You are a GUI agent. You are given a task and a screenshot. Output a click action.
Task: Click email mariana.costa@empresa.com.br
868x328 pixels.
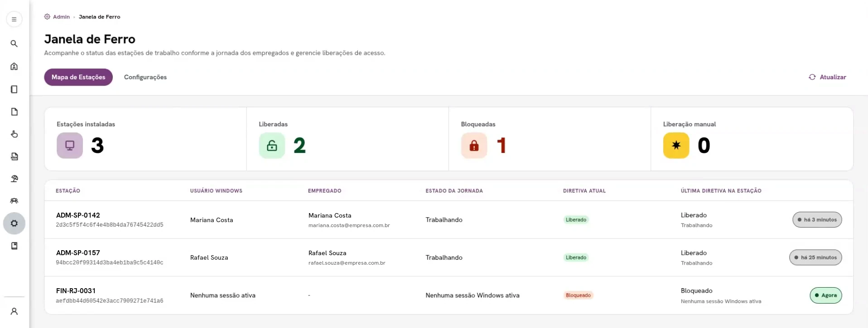point(349,225)
